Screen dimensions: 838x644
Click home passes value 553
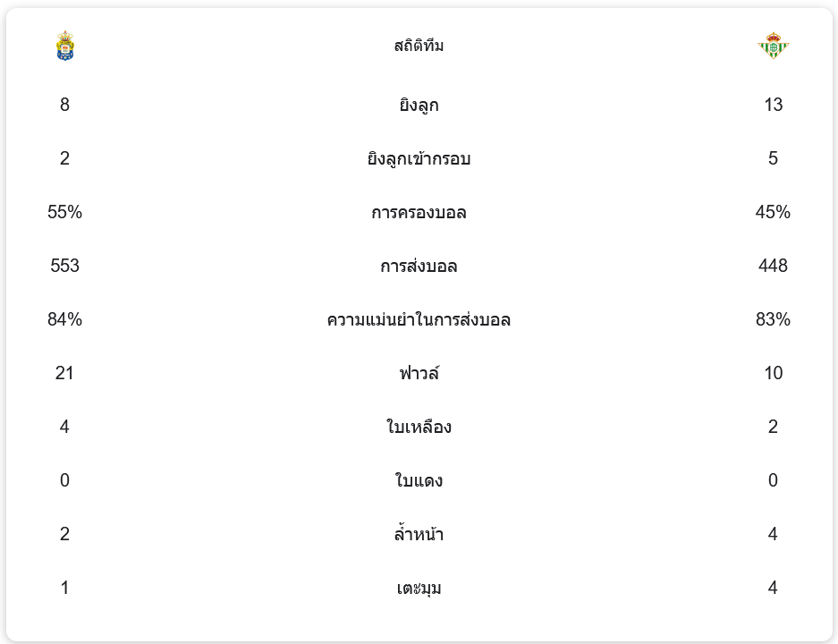64,266
